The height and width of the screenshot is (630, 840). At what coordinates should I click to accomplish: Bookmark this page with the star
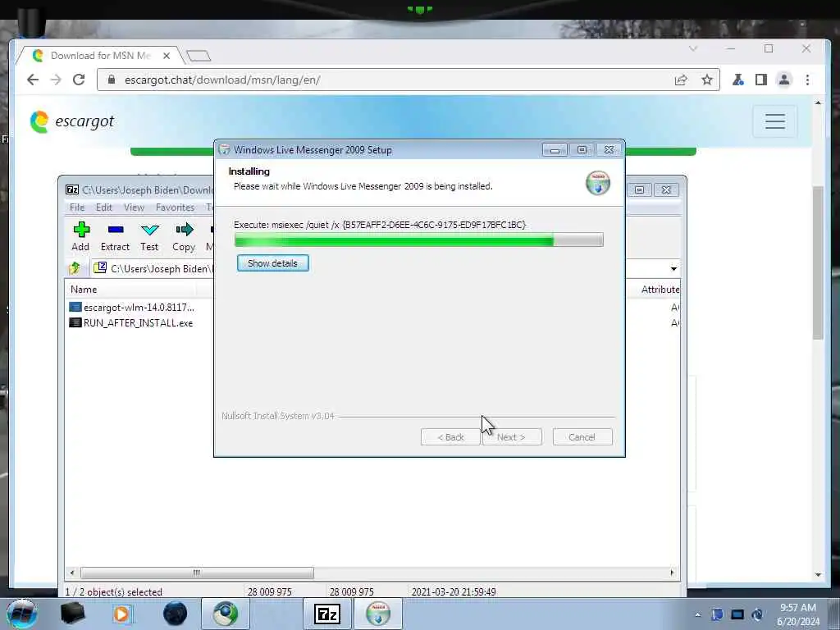(x=707, y=80)
